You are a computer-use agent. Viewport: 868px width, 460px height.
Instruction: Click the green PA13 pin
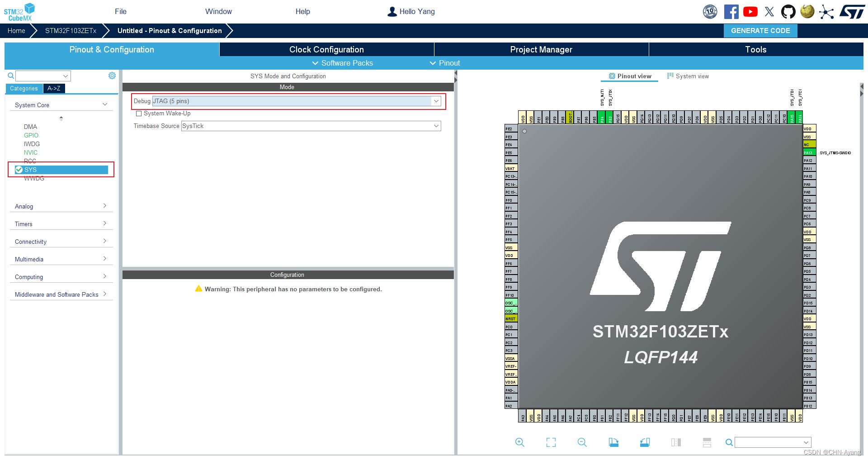pos(810,153)
